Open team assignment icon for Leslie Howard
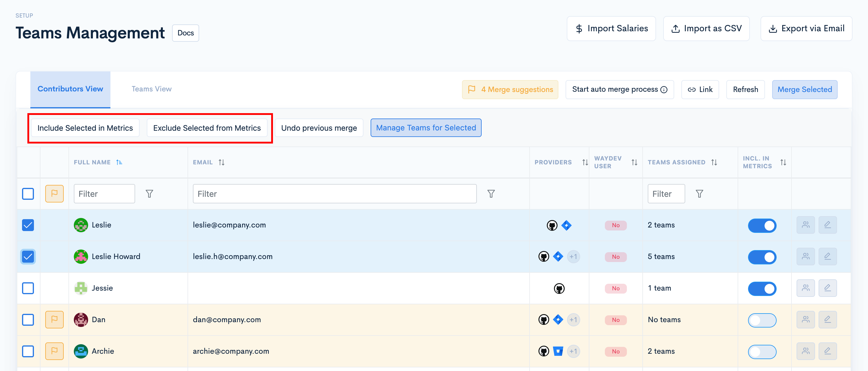 (805, 257)
